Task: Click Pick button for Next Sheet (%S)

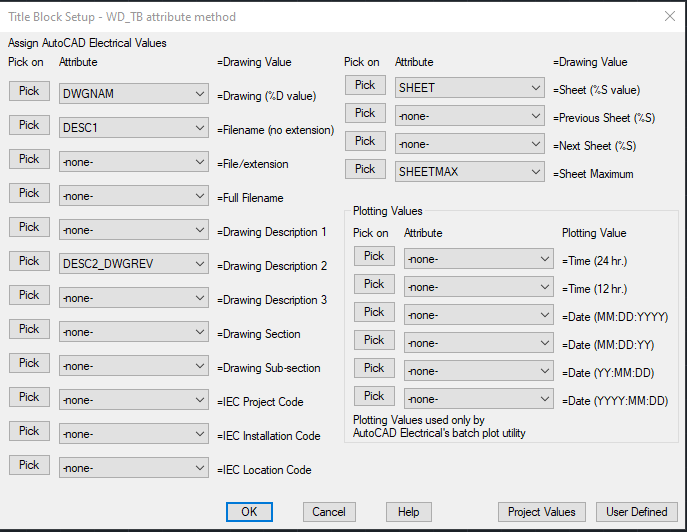Action: coord(365,141)
